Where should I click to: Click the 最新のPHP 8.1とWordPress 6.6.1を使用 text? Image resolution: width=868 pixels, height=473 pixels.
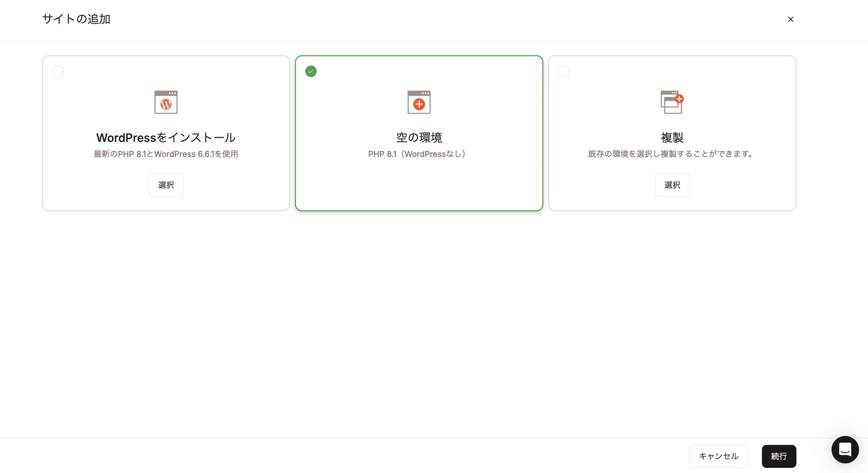click(166, 154)
